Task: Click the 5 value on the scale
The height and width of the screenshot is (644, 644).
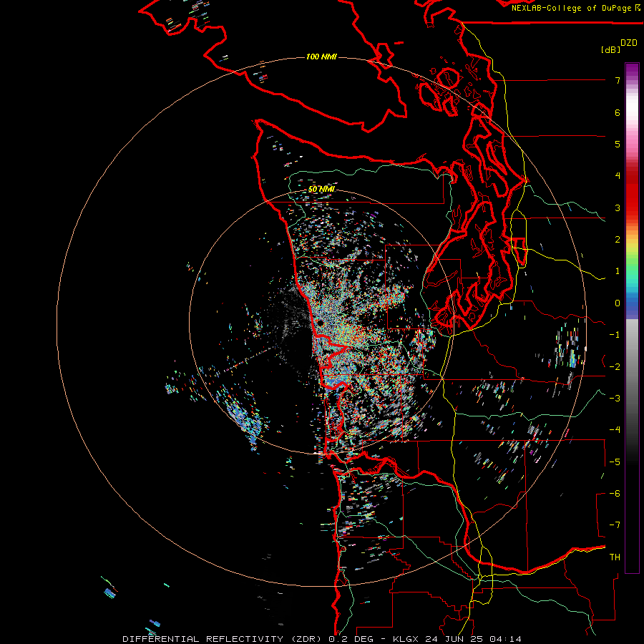Action: tap(618, 144)
